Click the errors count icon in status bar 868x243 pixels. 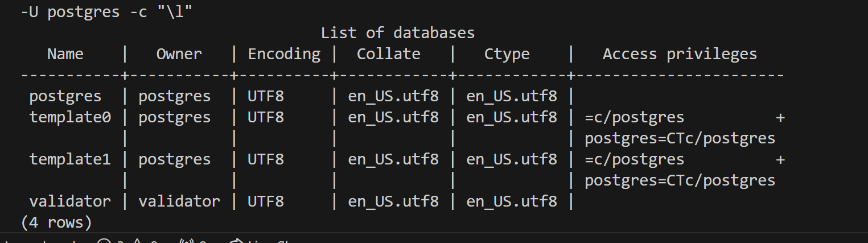coord(103,241)
